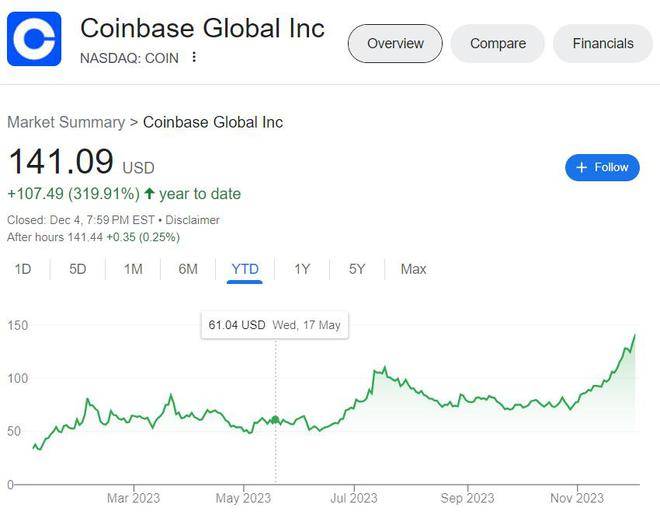The image size is (660, 515).
Task: Switch to the Compare tab
Action: tap(498, 43)
